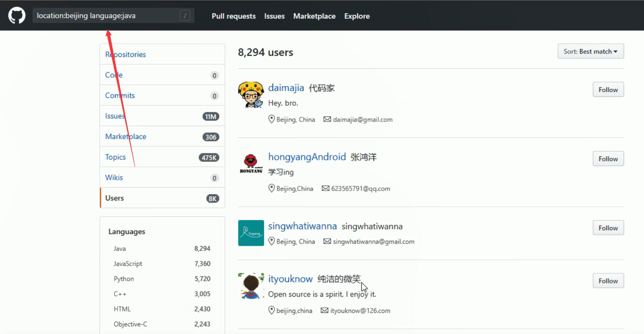Screen dimensions: 644x334
Task: Follow user daimajia
Action: point(608,90)
